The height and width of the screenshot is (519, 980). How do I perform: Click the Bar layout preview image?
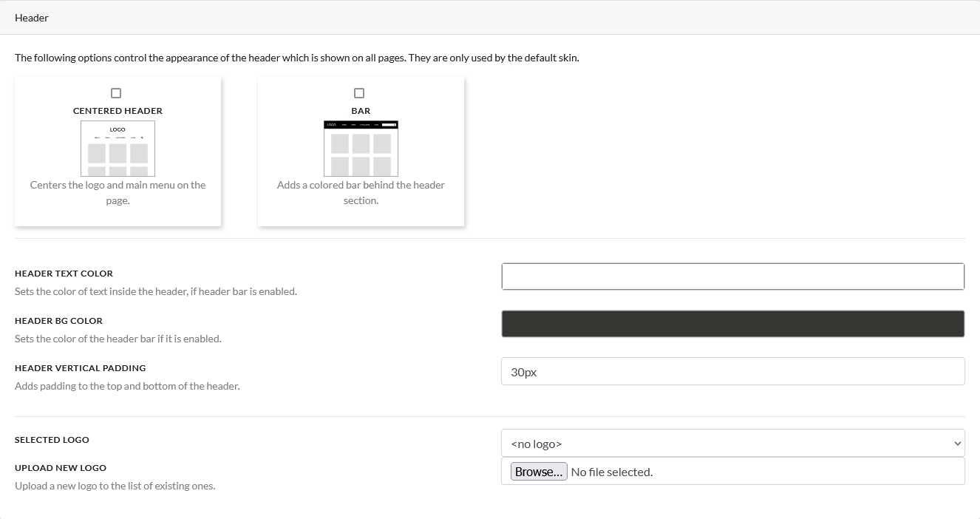pos(361,148)
